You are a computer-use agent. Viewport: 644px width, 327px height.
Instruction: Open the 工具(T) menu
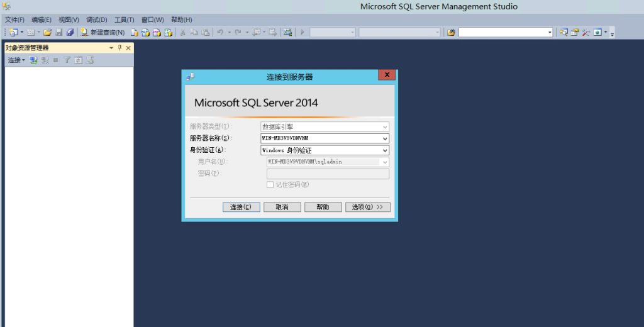124,19
